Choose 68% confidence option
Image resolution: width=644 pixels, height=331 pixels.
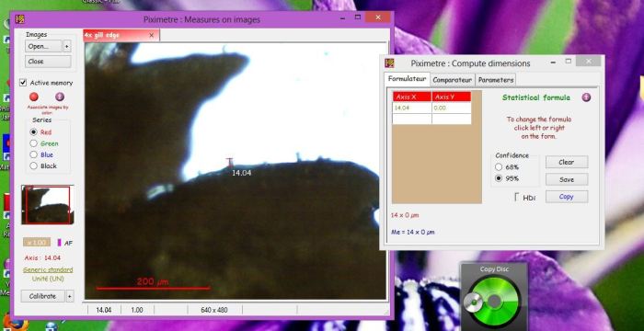pyautogui.click(x=499, y=167)
